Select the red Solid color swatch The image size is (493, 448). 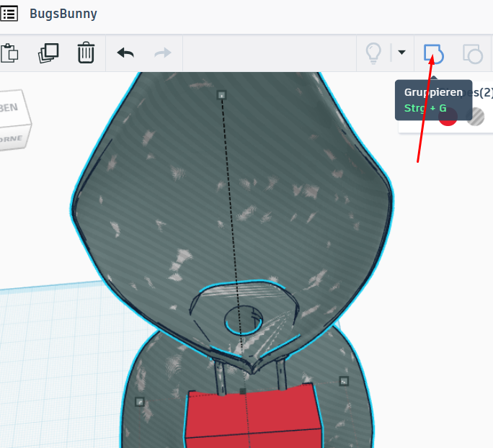pyautogui.click(x=448, y=117)
